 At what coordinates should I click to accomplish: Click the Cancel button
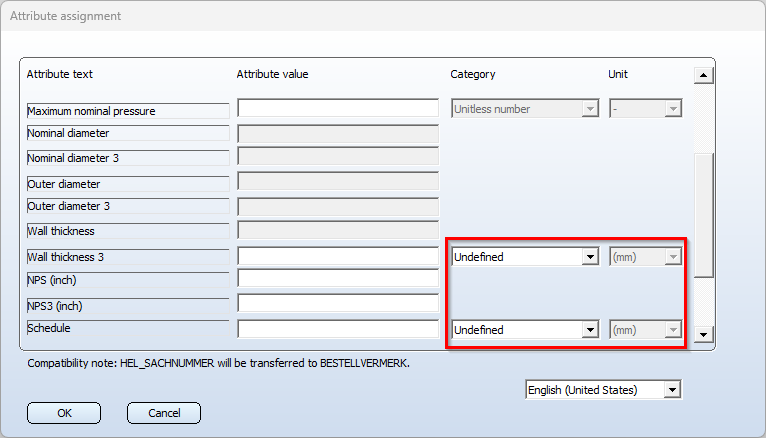tap(164, 413)
